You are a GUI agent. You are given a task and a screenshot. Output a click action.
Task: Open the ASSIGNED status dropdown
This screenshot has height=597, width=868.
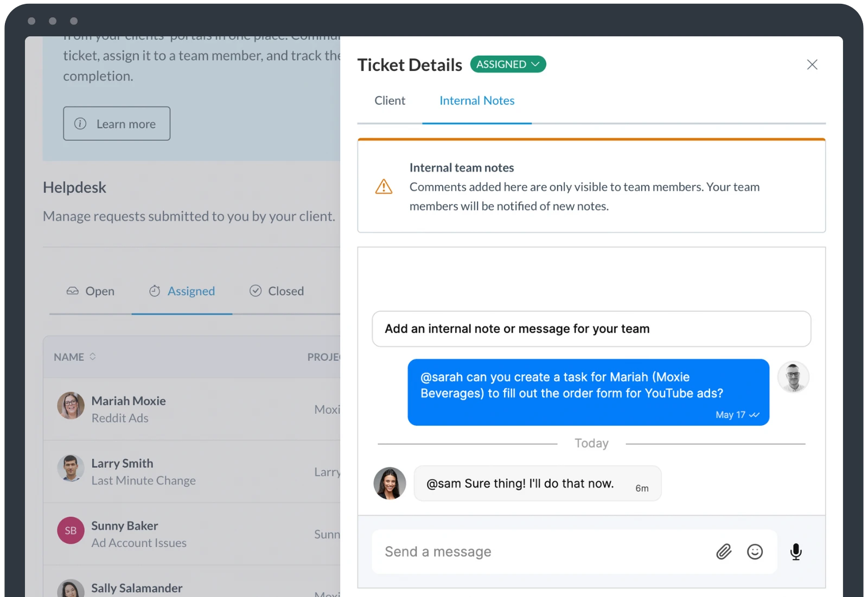point(507,64)
